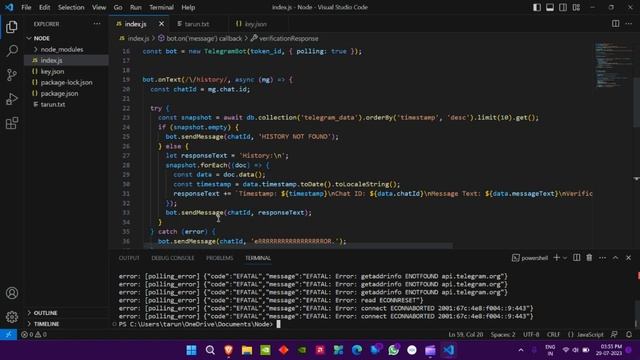Open the terminal launch profile dropdown arrow
640x360 pixels.
point(565,258)
